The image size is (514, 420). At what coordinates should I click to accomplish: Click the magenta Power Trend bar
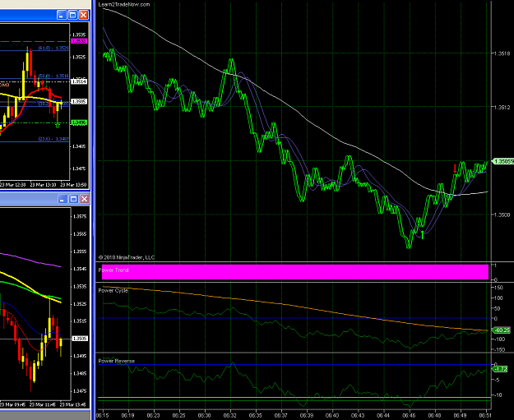point(295,271)
